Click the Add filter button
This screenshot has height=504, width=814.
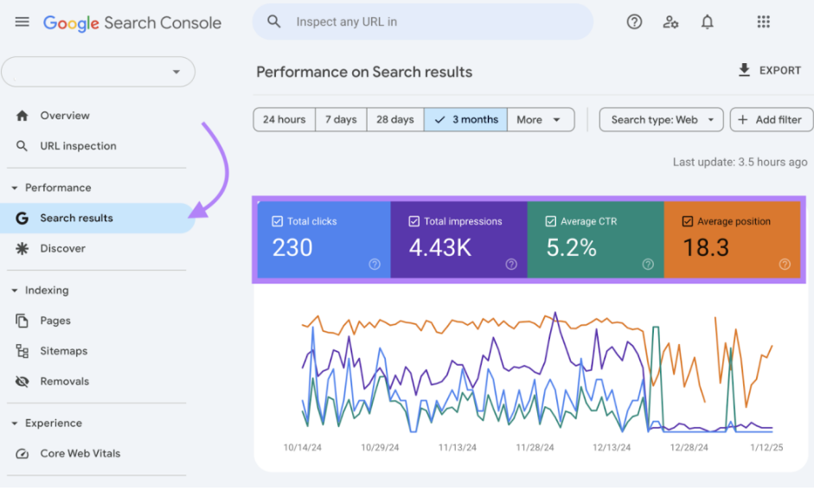[x=771, y=120]
